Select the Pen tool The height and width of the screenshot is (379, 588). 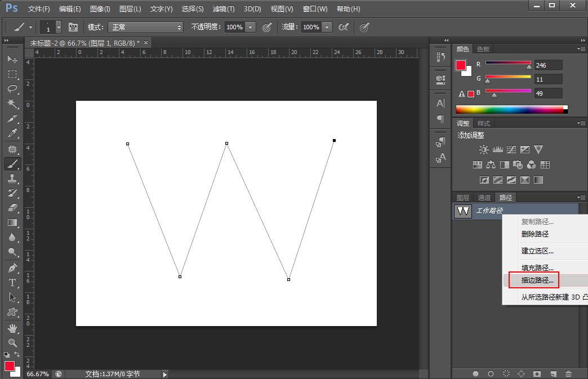click(x=12, y=267)
